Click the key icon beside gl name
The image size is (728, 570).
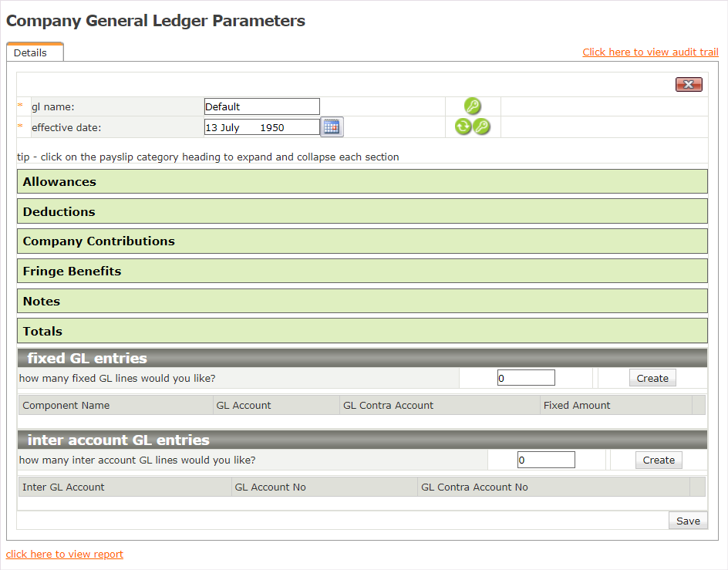pyautogui.click(x=473, y=106)
